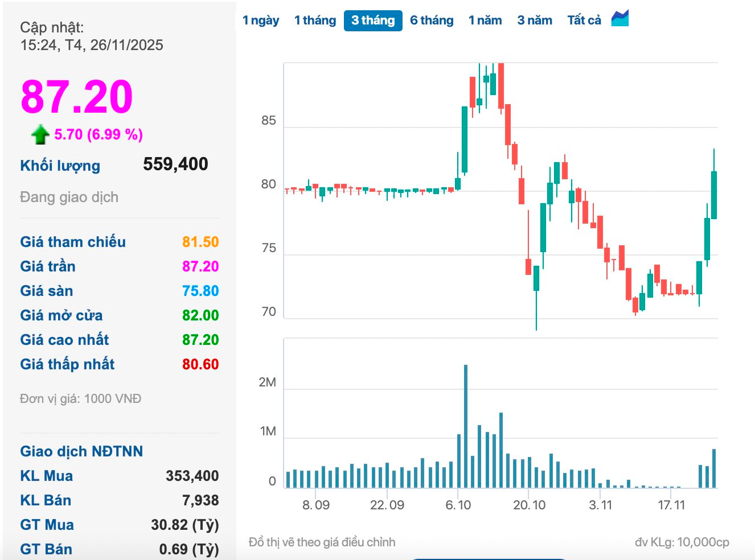Viewport: 755px width, 560px height.
Task: Select the Giá sàn value 75.80
Action: [x=200, y=291]
